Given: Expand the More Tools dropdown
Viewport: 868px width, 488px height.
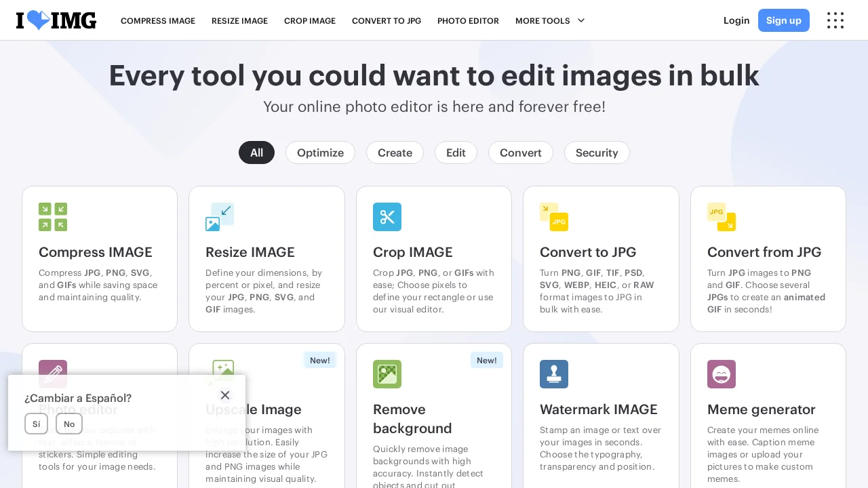Looking at the screenshot, I should point(550,20).
